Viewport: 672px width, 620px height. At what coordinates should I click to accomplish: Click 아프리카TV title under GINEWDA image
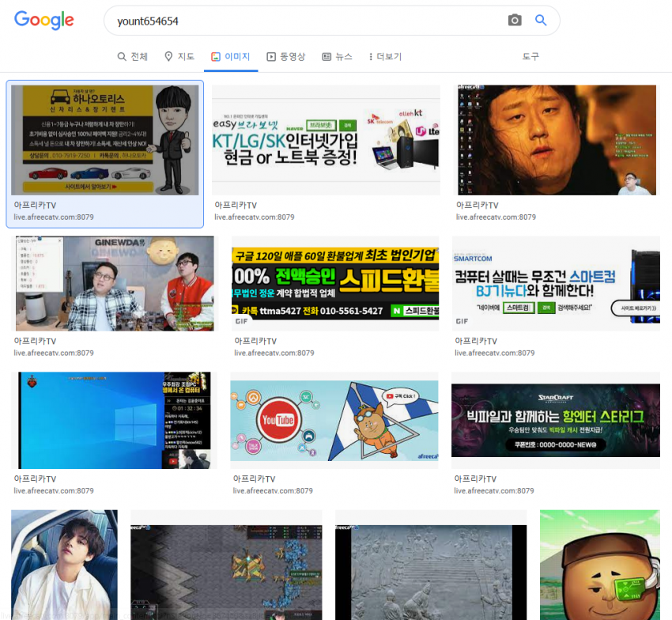click(35, 342)
